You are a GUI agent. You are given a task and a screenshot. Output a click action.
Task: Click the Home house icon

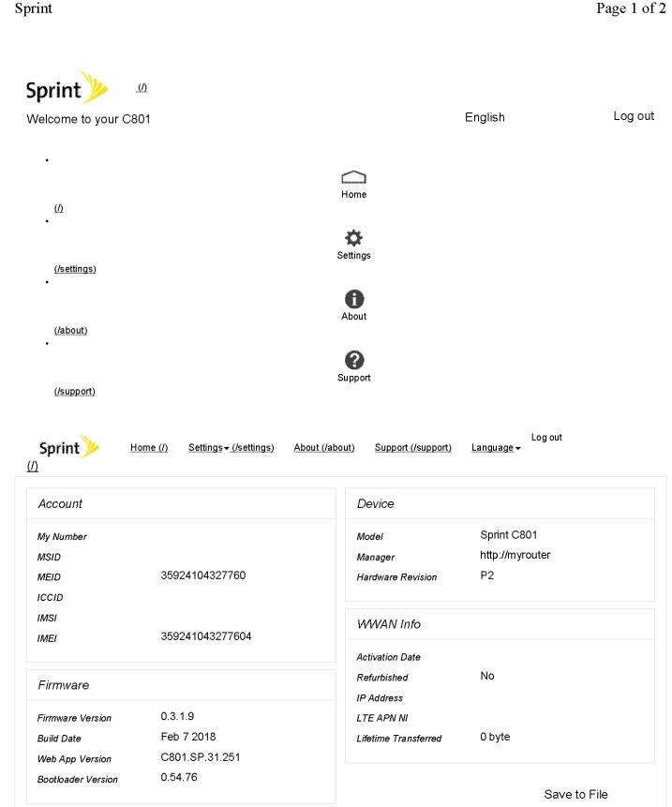click(353, 177)
